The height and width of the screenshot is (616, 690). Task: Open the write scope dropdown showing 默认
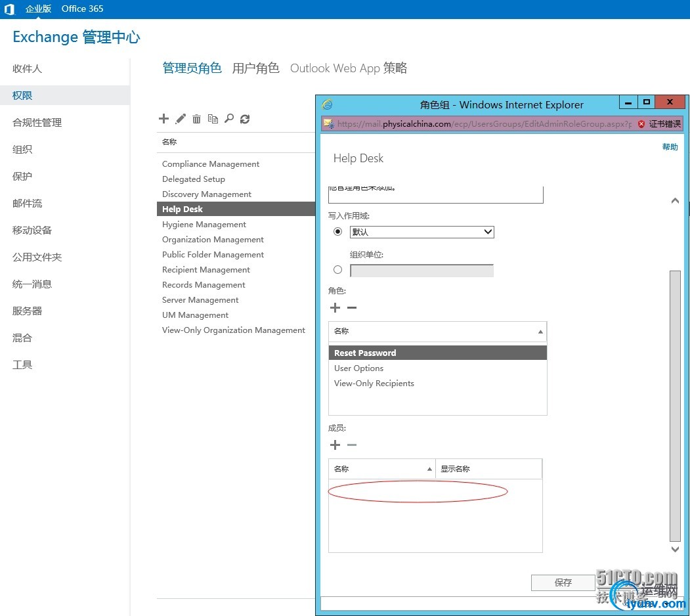click(x=422, y=232)
